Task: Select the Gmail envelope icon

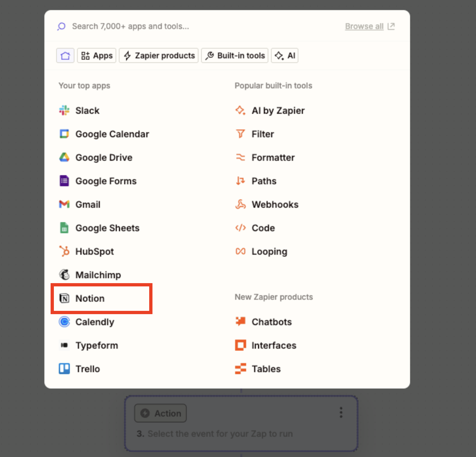Action: point(64,205)
